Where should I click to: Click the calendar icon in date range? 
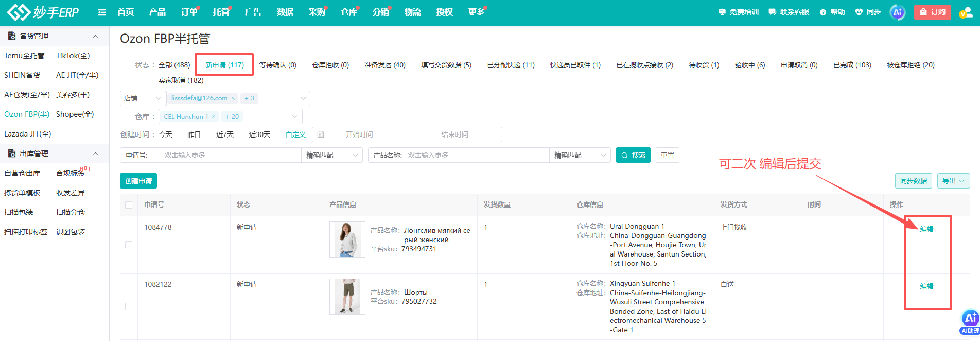coord(321,134)
